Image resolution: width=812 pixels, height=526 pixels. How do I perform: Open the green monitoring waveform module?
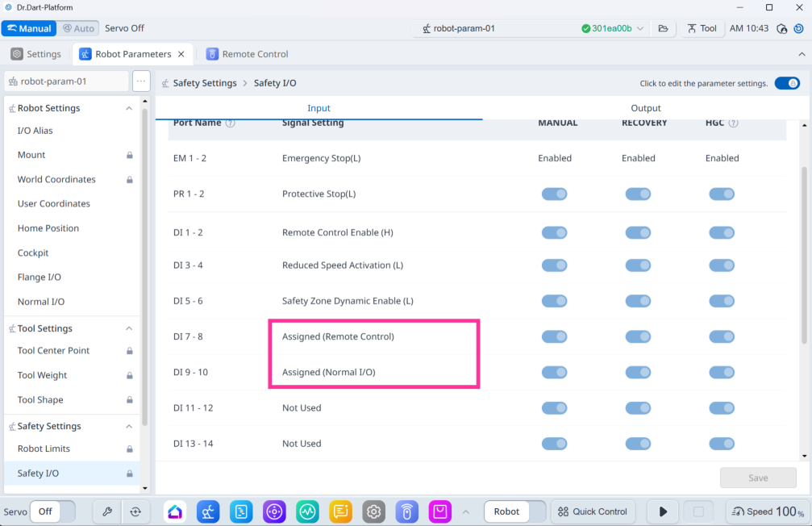click(x=307, y=511)
